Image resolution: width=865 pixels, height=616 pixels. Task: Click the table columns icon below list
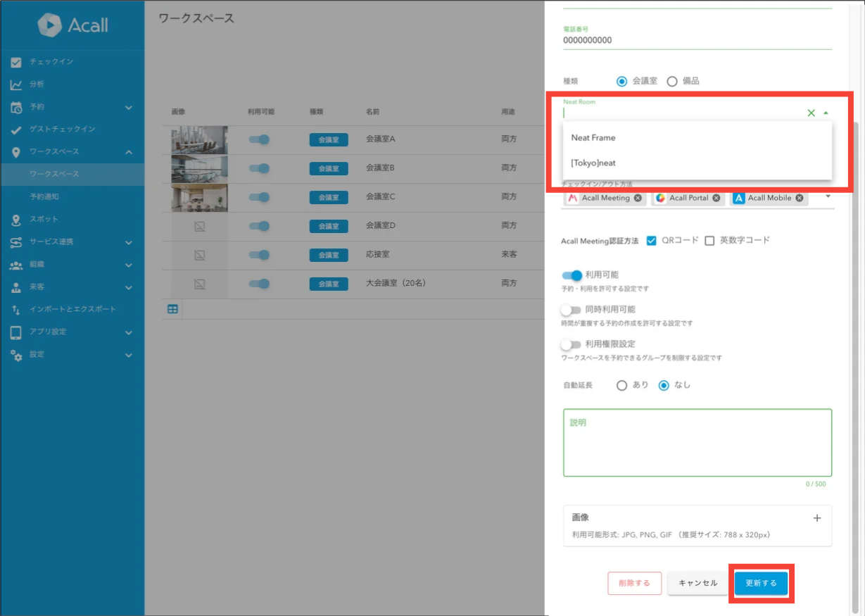coord(172,309)
